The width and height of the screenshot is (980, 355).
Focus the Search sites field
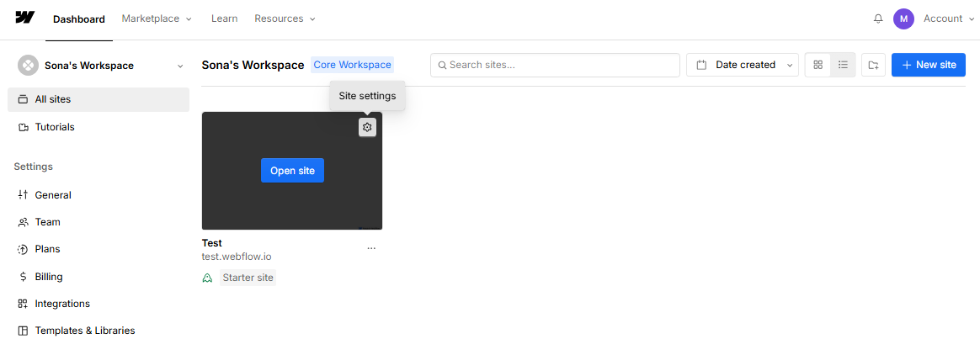[555, 65]
